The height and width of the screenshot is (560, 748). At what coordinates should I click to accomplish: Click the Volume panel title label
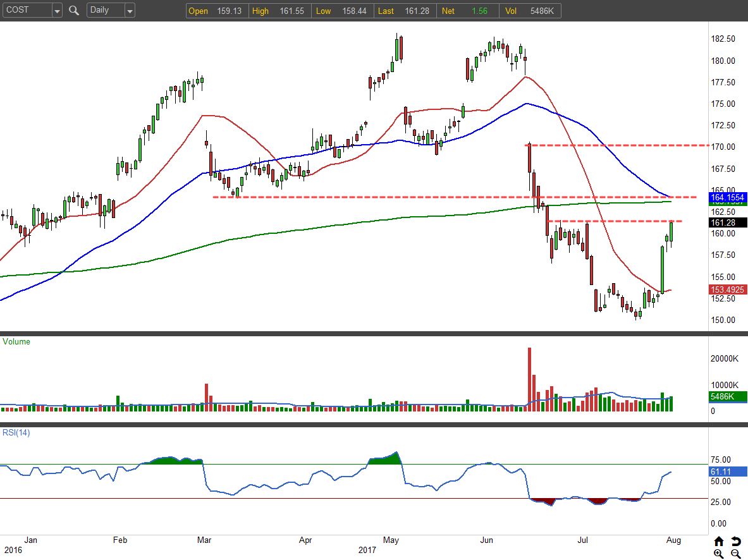point(16,342)
